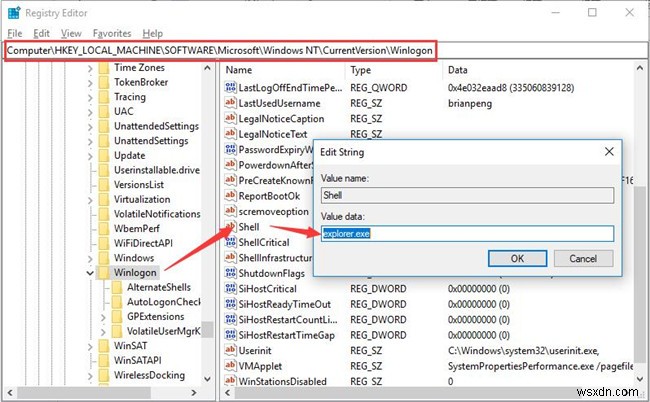This screenshot has height=402, width=650.
Task: Select the AutoLogonCheck subkey
Action: pyautogui.click(x=163, y=302)
